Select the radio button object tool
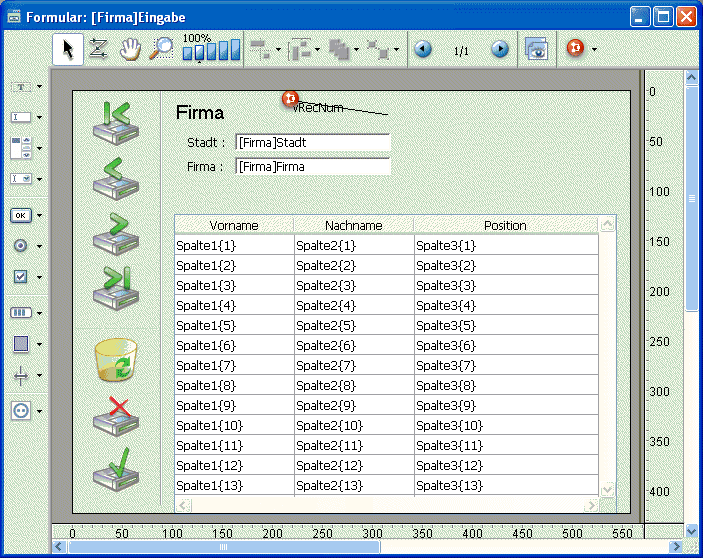Viewport: 703px width, 558px height. point(21,245)
